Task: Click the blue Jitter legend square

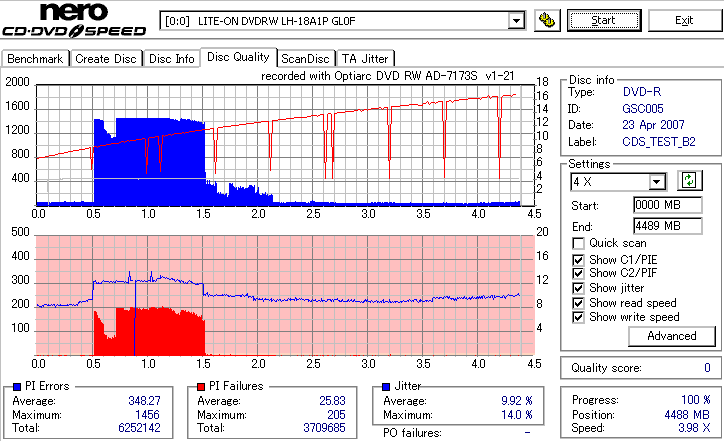Action: [x=386, y=387]
